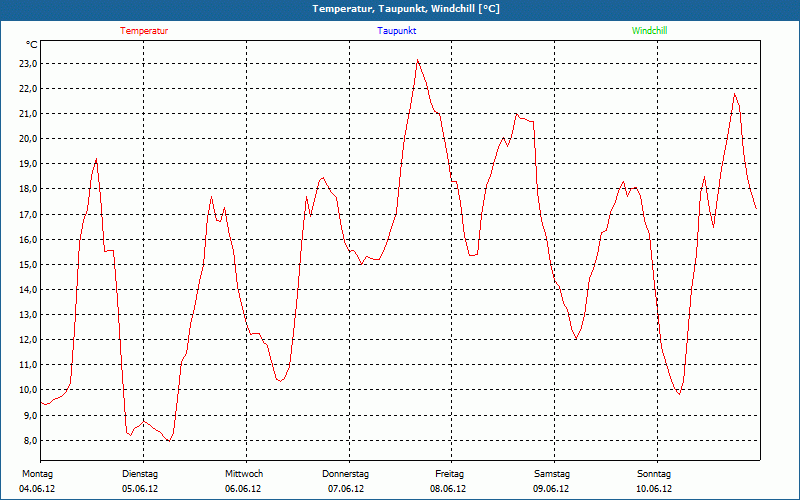
Task: Click the green Windchill legend label
Action: 649,31
